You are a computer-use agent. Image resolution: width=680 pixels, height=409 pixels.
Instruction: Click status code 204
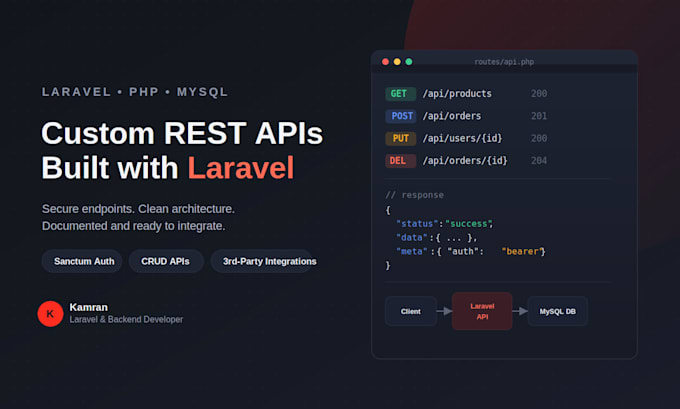click(539, 161)
